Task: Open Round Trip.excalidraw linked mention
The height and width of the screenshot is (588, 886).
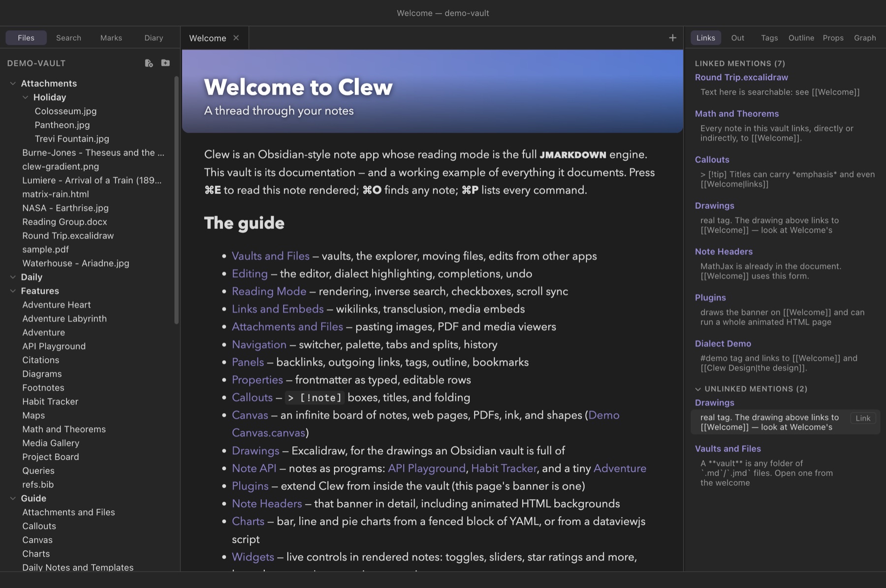Action: [741, 77]
